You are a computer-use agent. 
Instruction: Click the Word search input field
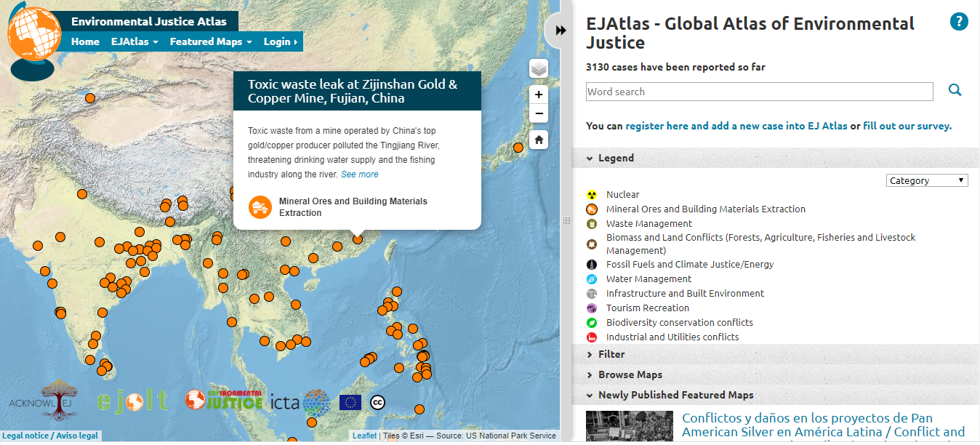[x=759, y=92]
